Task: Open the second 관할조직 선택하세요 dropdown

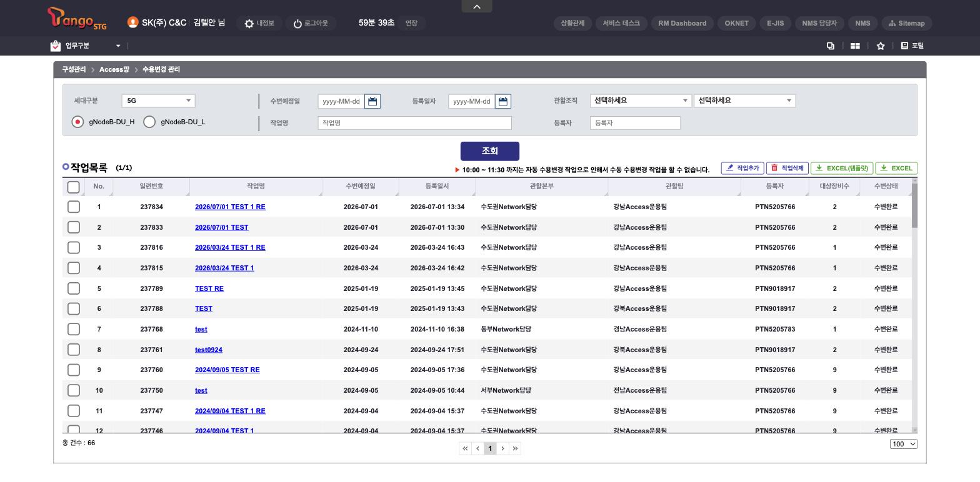Action: click(744, 101)
